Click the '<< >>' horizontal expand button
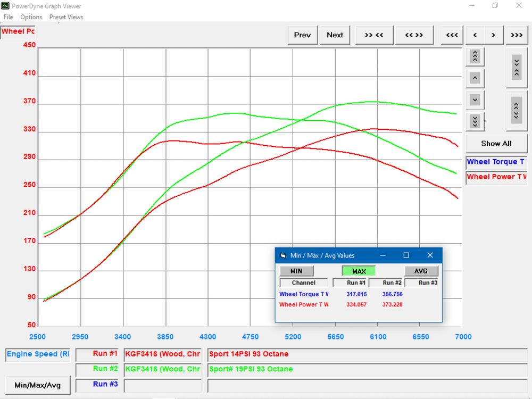Viewport: 532px width, 399px height. click(414, 35)
